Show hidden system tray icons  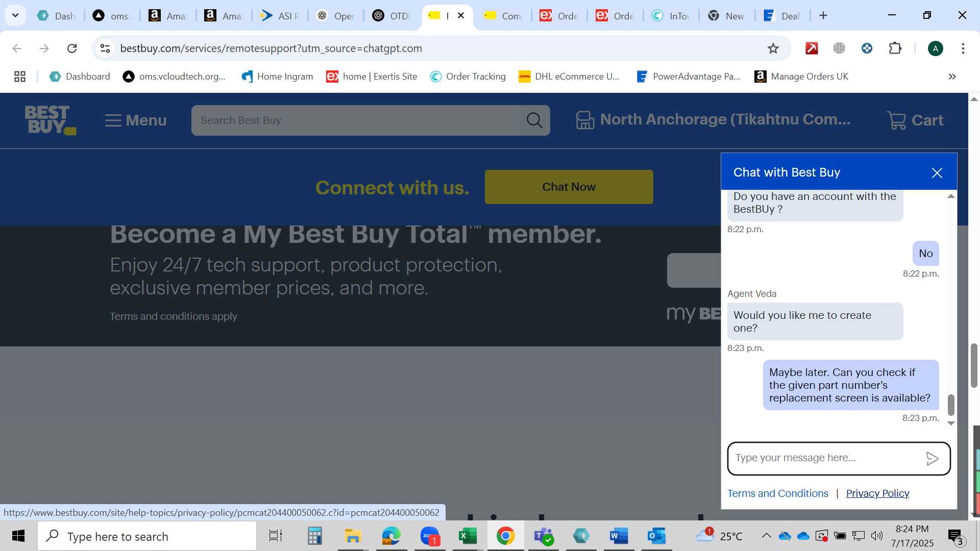[766, 536]
